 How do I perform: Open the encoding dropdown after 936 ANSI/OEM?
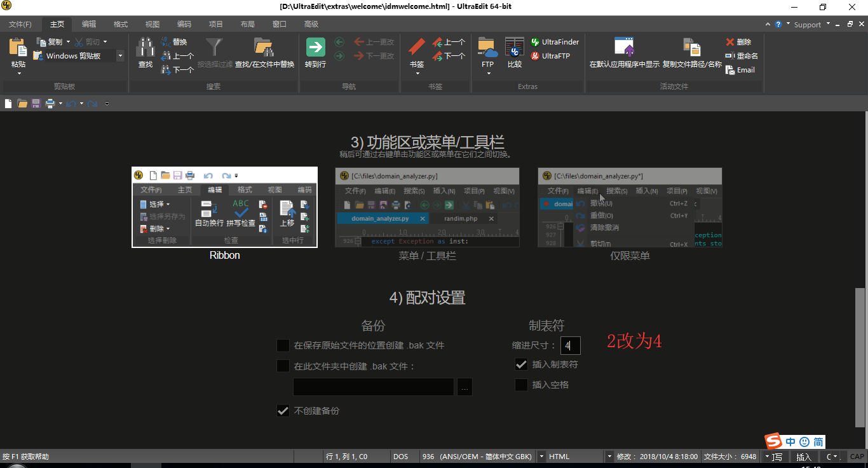[x=542, y=457]
